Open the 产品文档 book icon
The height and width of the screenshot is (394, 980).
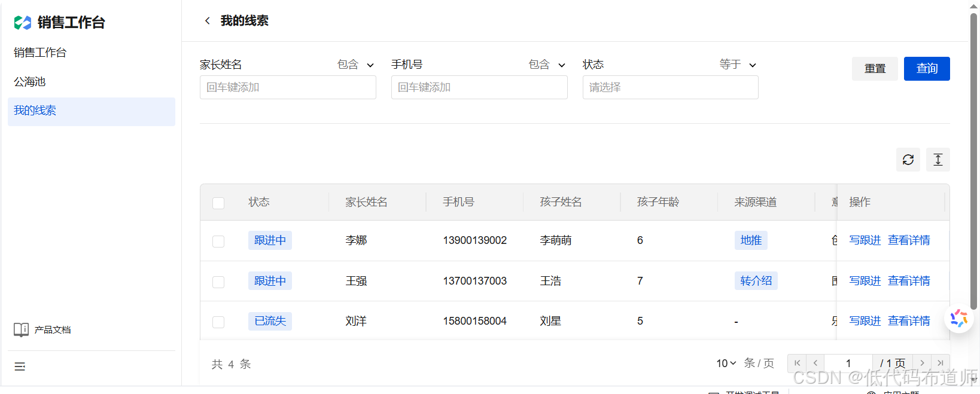[x=21, y=329]
